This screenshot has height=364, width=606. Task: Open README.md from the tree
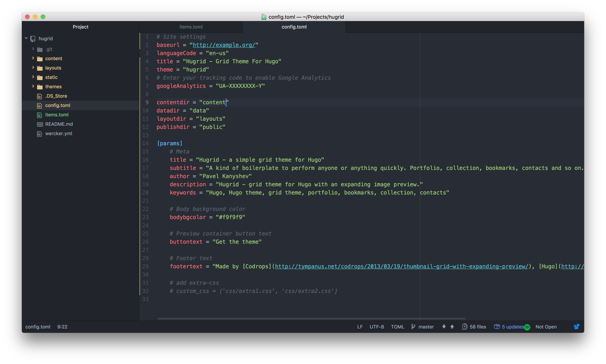tap(59, 124)
